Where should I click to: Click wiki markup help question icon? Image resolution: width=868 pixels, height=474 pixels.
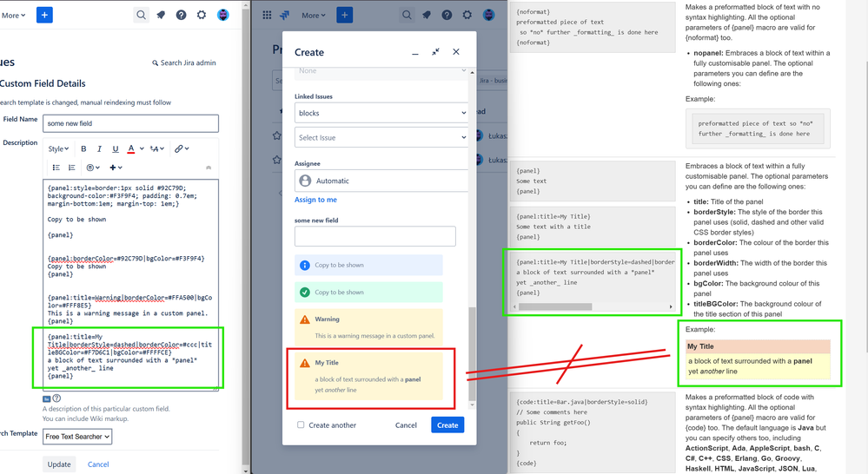point(56,398)
